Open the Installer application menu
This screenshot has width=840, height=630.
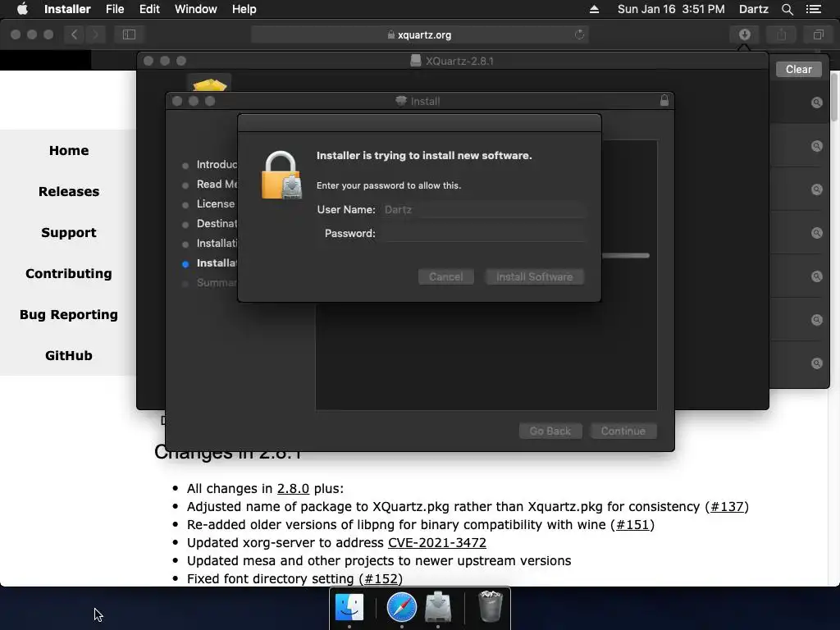(x=67, y=9)
